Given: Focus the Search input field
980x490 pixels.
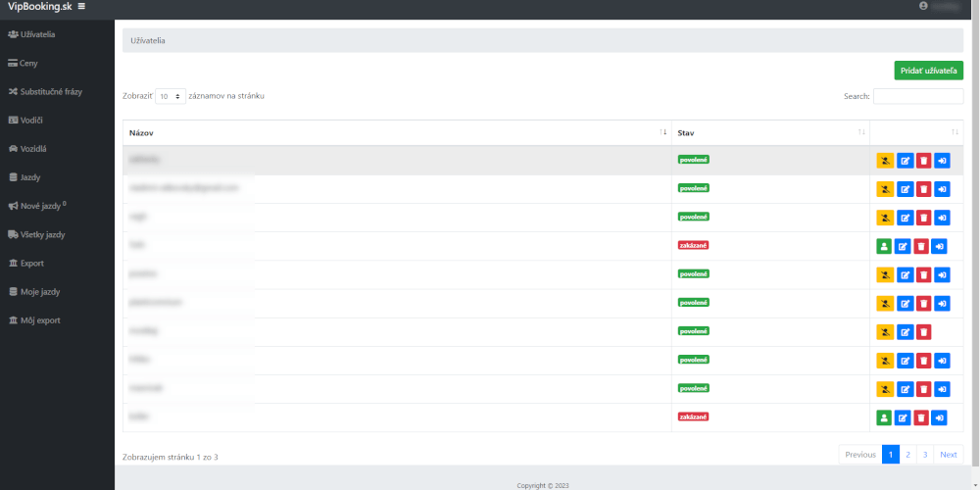Looking at the screenshot, I should pos(917,97).
